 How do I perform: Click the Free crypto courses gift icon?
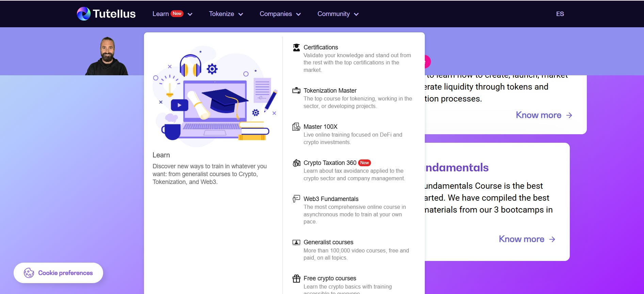[x=296, y=279]
